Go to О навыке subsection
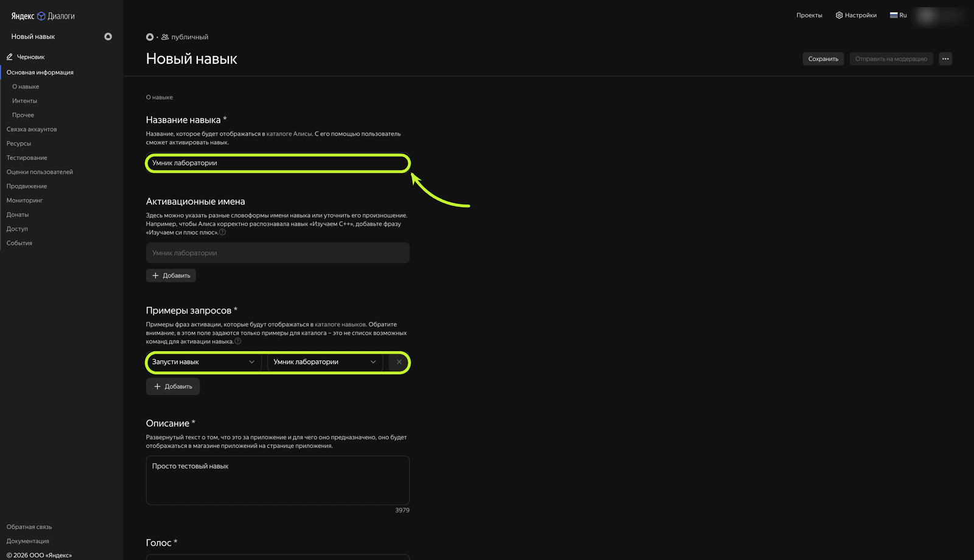974x560 pixels. tap(26, 86)
